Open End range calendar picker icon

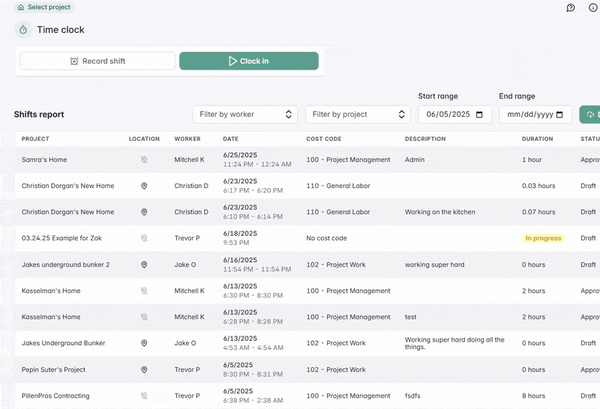559,114
